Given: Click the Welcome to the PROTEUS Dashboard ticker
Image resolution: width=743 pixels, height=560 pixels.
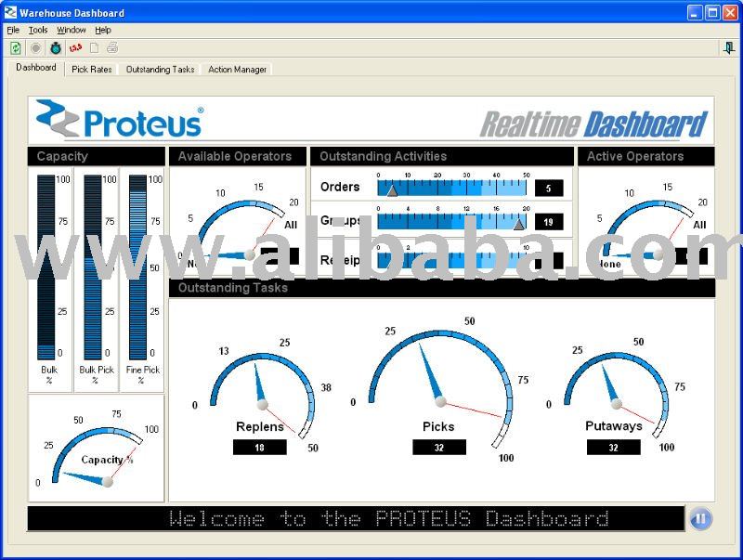Looking at the screenshot, I should [356, 519].
